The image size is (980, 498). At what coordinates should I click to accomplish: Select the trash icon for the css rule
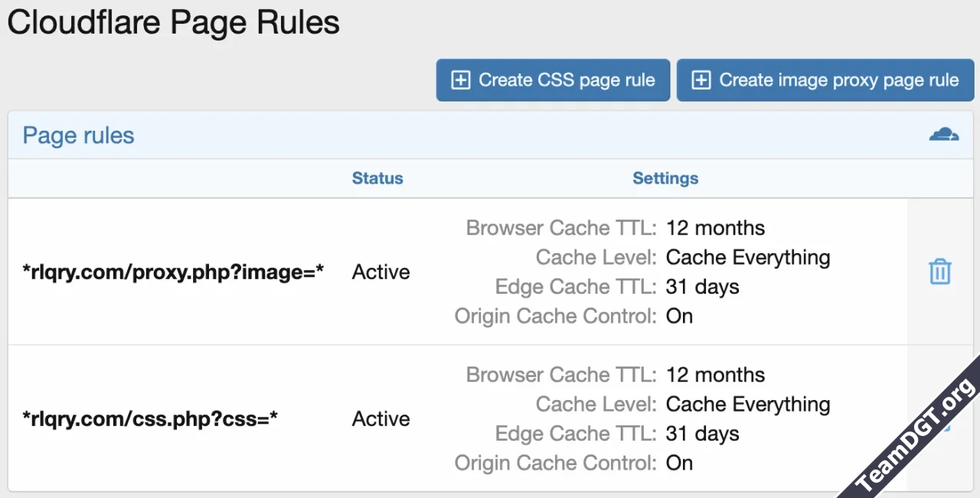(x=940, y=418)
